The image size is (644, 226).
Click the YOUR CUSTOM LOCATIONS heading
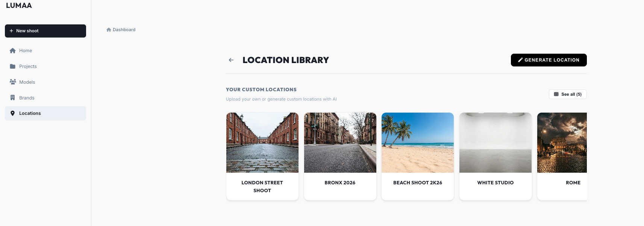tap(261, 90)
